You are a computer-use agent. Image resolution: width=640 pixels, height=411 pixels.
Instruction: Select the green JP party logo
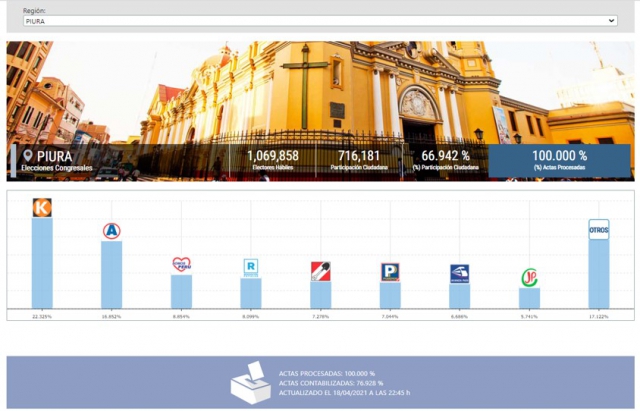(x=529, y=278)
